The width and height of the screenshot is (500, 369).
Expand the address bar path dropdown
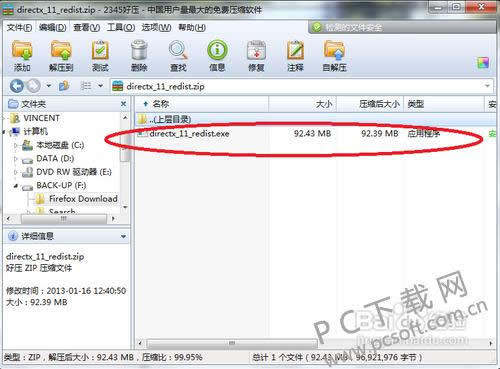pos(487,86)
